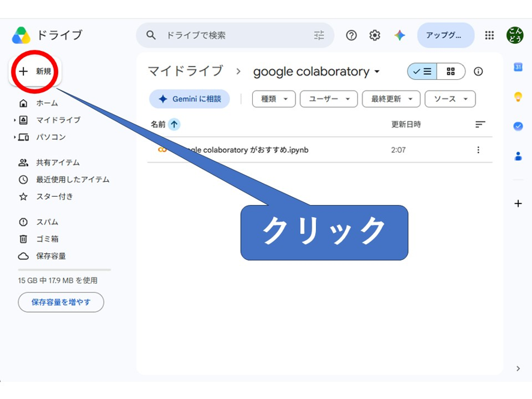Reverse name sort with the arrow icon
Image resolution: width=532 pixels, height=399 pixels.
click(x=174, y=124)
